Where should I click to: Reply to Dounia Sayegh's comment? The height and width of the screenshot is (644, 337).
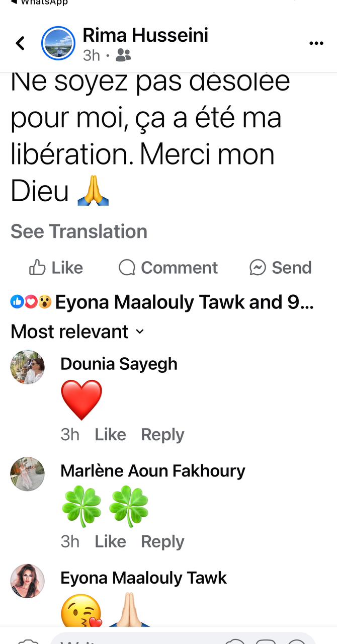162,434
